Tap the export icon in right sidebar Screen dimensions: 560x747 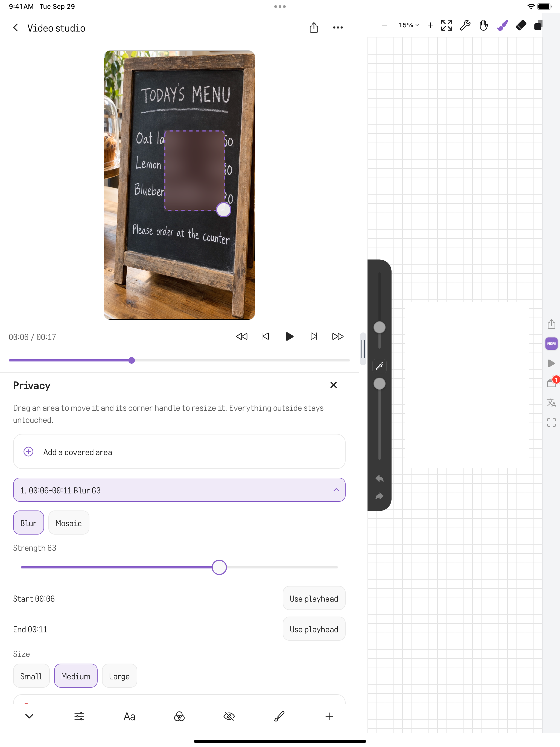click(552, 324)
